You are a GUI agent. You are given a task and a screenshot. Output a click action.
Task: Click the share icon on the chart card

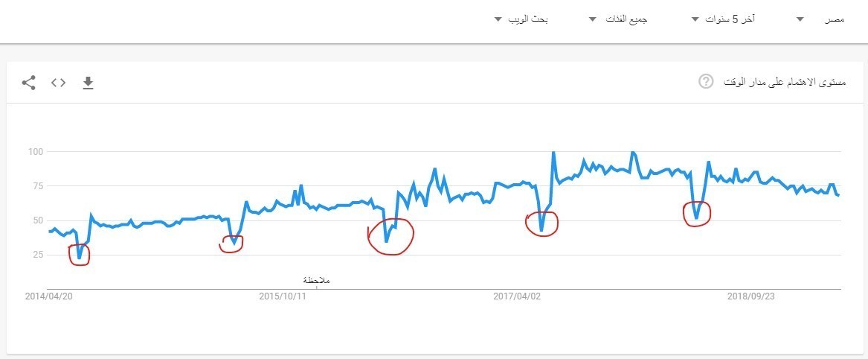pyautogui.click(x=29, y=83)
